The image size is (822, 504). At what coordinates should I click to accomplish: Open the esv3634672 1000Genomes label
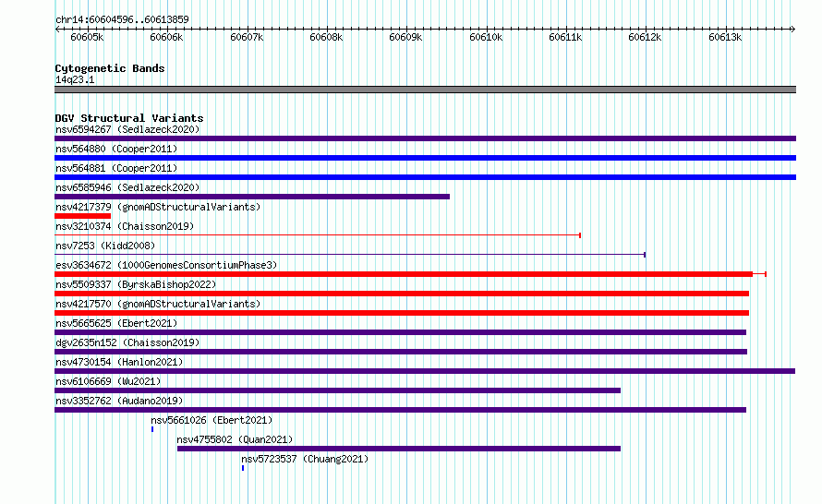[x=166, y=265]
